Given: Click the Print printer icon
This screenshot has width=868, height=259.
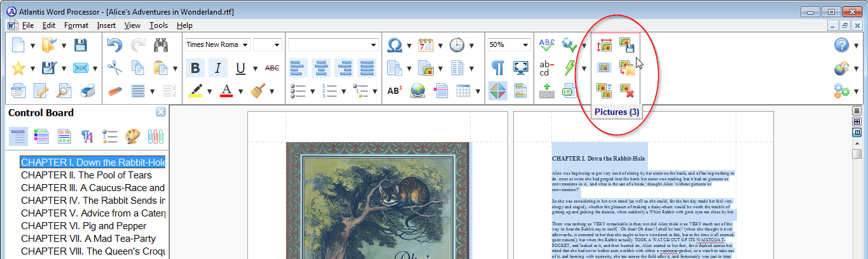Looking at the screenshot, I should [87, 91].
